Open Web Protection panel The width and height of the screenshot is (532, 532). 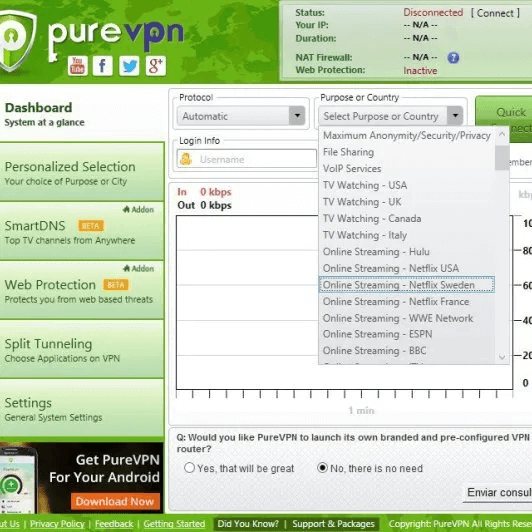[81, 290]
